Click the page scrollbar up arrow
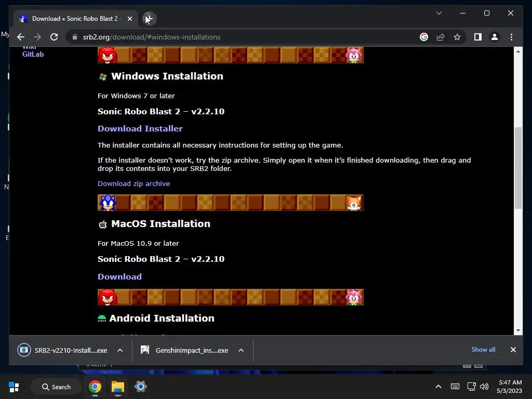This screenshot has height=399, width=532. (518, 51)
